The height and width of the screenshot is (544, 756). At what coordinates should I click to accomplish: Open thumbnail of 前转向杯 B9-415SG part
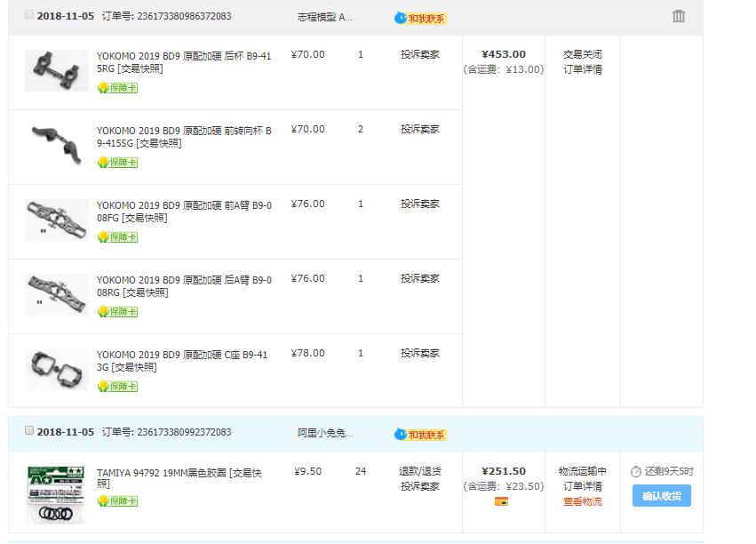[56, 145]
